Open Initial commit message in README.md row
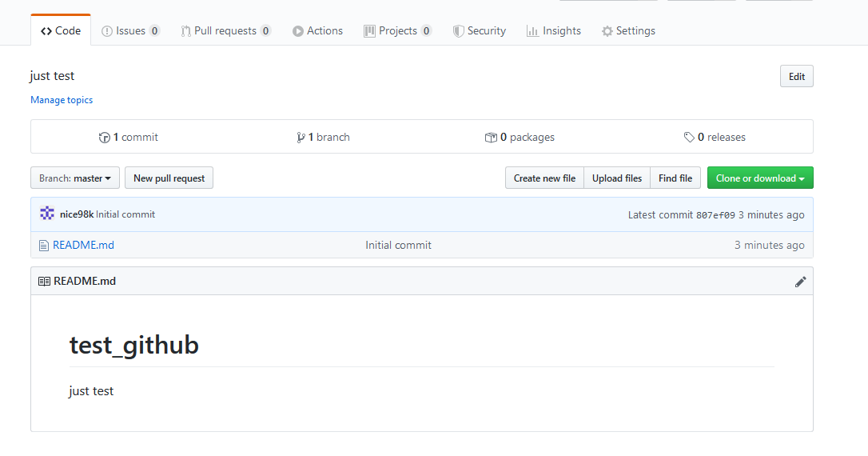The width and height of the screenshot is (868, 456). click(x=398, y=245)
